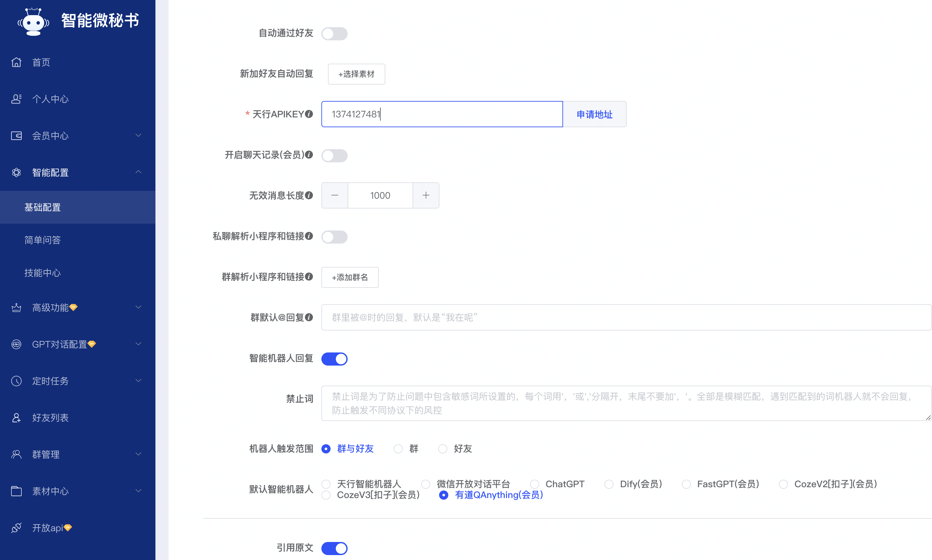Open 简单问答 submenu item
Image resolution: width=932 pixels, height=560 pixels.
[78, 240]
